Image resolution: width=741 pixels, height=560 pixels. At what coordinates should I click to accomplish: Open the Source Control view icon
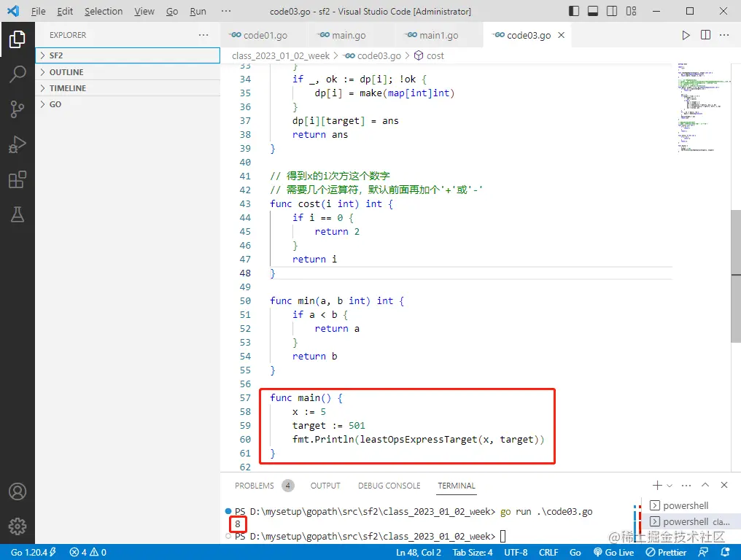17,109
